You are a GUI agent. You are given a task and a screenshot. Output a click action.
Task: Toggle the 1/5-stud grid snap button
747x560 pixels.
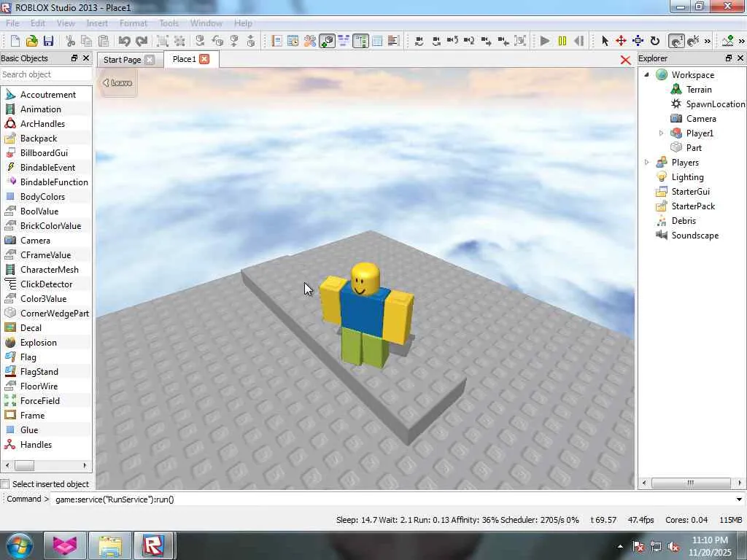[x=693, y=41]
